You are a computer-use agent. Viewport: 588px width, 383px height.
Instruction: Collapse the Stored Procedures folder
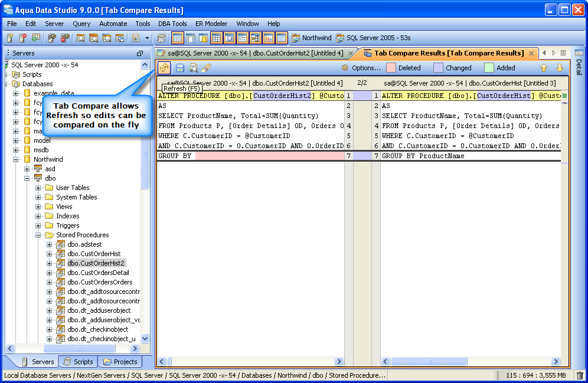tap(38, 235)
